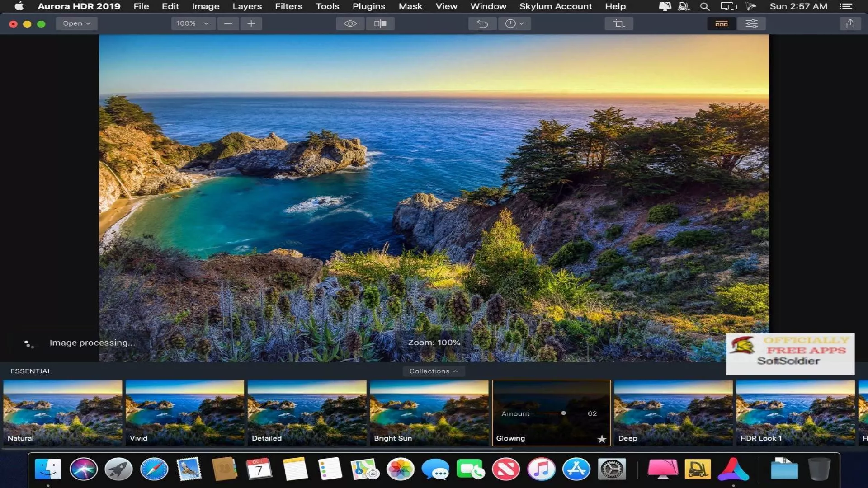Click the zoom out minus button

[x=228, y=23]
